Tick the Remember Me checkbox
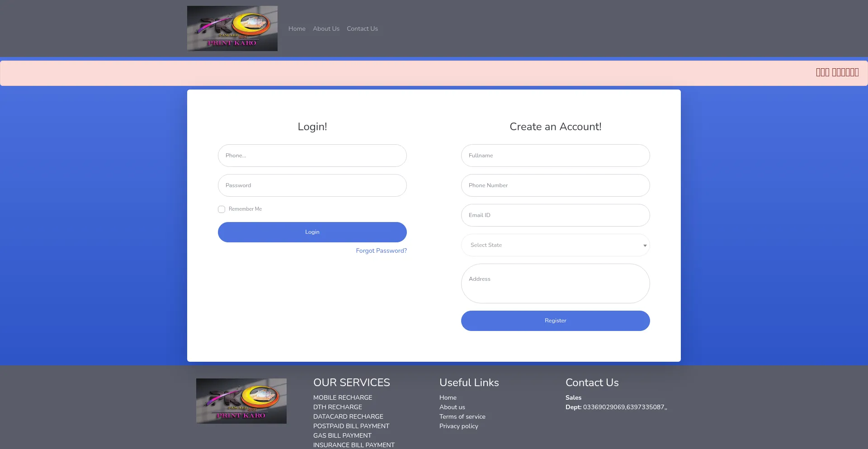868x449 pixels. click(x=222, y=209)
